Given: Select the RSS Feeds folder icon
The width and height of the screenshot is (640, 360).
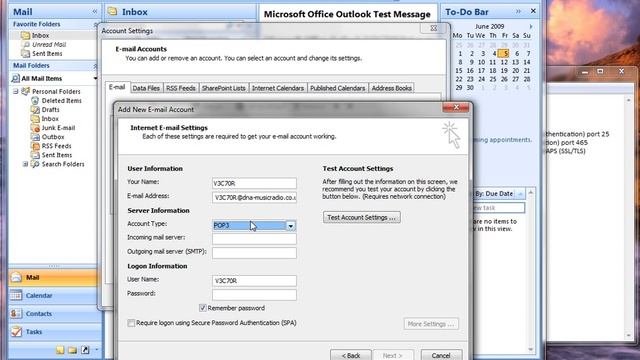Looking at the screenshot, I should coord(35,146).
